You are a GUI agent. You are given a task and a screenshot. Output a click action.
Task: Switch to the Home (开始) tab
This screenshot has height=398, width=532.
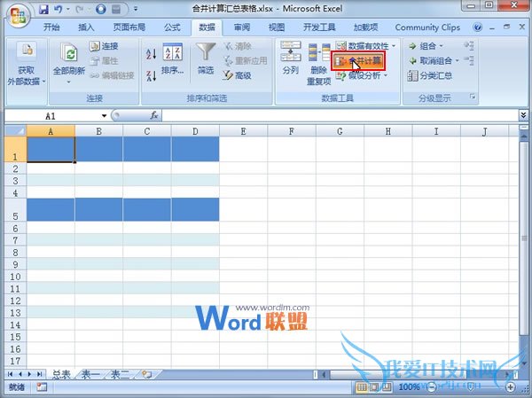click(51, 27)
